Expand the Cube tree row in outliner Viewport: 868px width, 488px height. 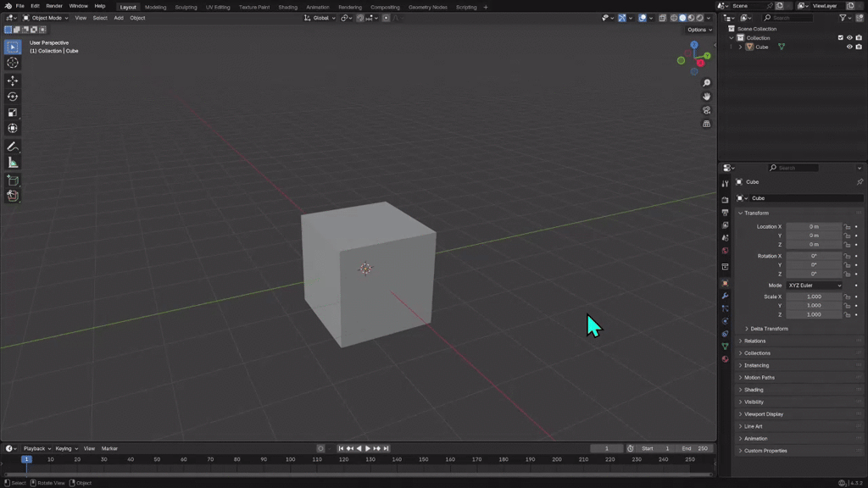point(741,47)
